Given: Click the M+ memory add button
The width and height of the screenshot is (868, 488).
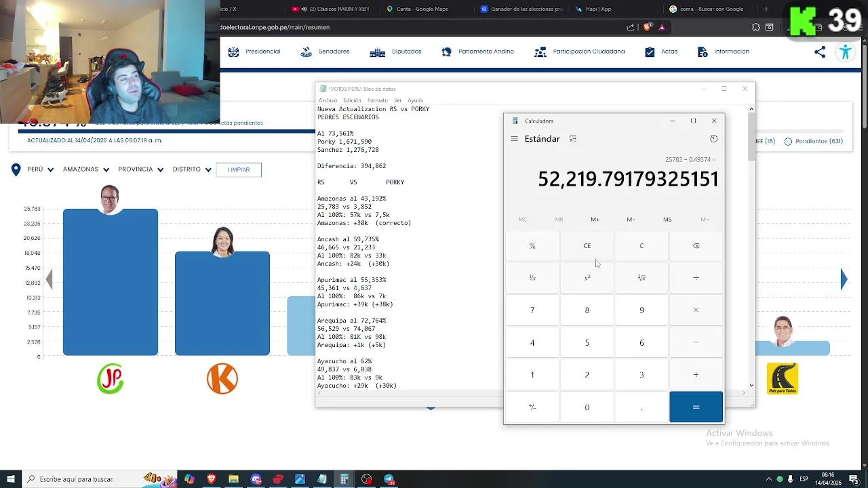Looking at the screenshot, I should pos(595,220).
